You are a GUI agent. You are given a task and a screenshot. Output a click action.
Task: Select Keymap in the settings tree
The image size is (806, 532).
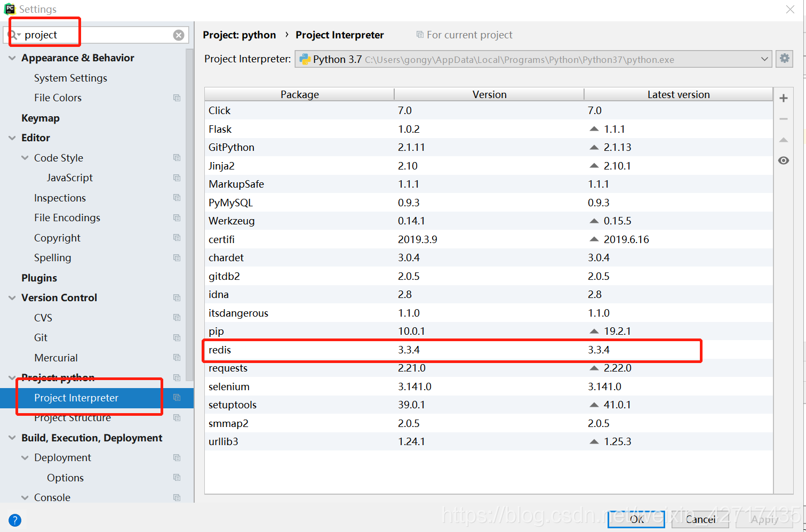coord(41,118)
